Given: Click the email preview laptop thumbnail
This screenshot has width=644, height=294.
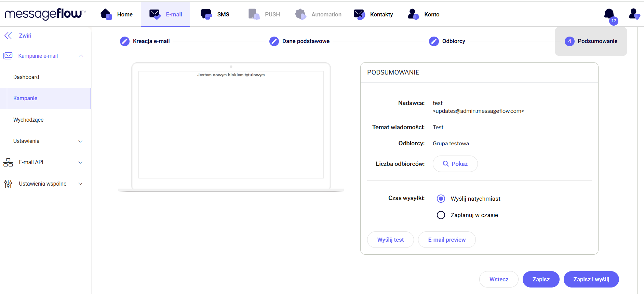Looking at the screenshot, I should click(231, 125).
